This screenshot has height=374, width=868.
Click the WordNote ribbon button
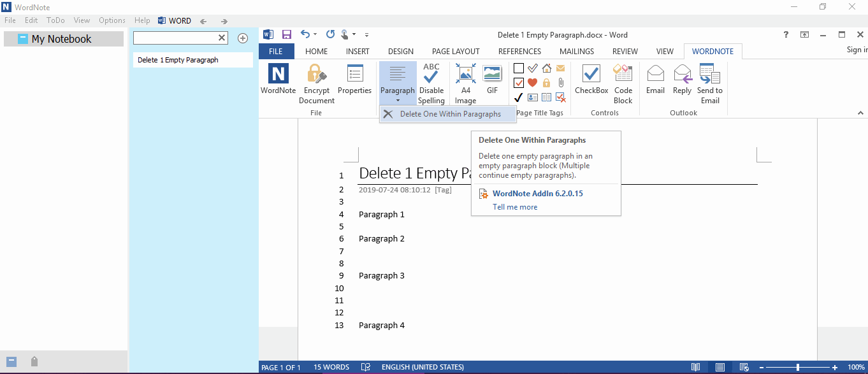point(278,79)
